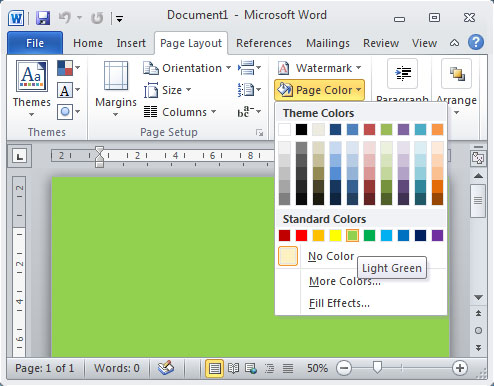
Task: Open the Themes gallery button
Action: (x=32, y=88)
